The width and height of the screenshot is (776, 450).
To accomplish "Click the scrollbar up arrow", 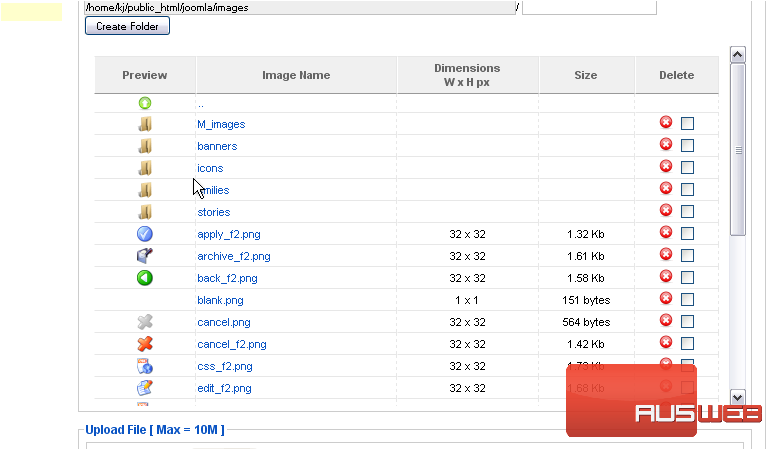I will tap(737, 54).
